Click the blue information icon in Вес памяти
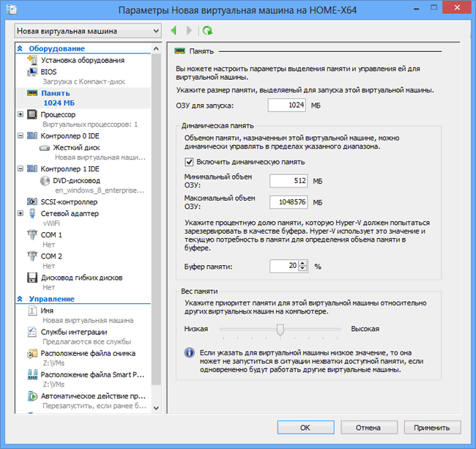 click(190, 353)
